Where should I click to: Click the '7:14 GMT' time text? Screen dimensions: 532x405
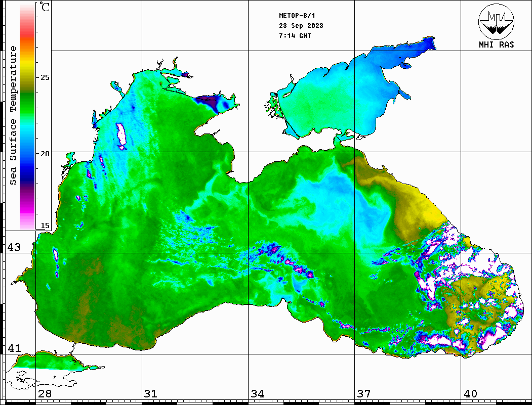[295, 35]
